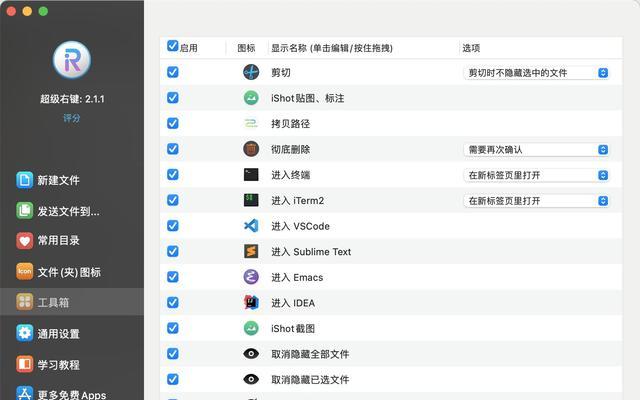This screenshot has height=400, width=640.
Task: Disable the 进入 IDEA checkbox
Action: (173, 302)
